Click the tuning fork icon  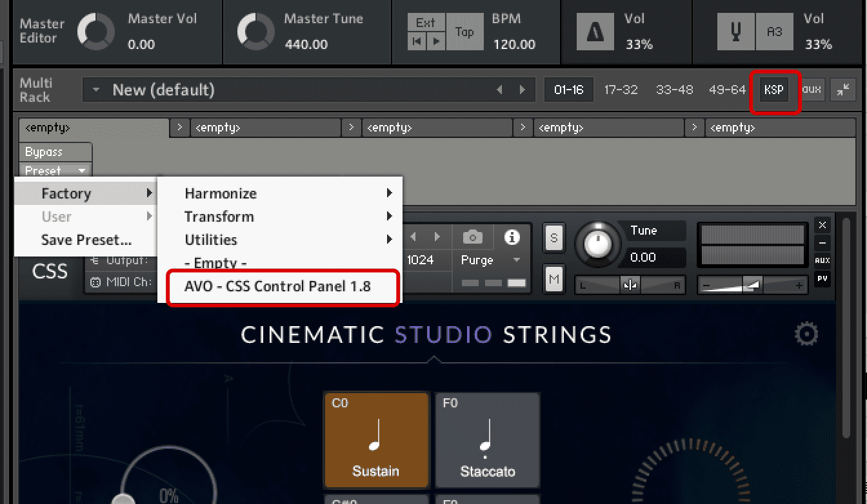click(x=736, y=32)
